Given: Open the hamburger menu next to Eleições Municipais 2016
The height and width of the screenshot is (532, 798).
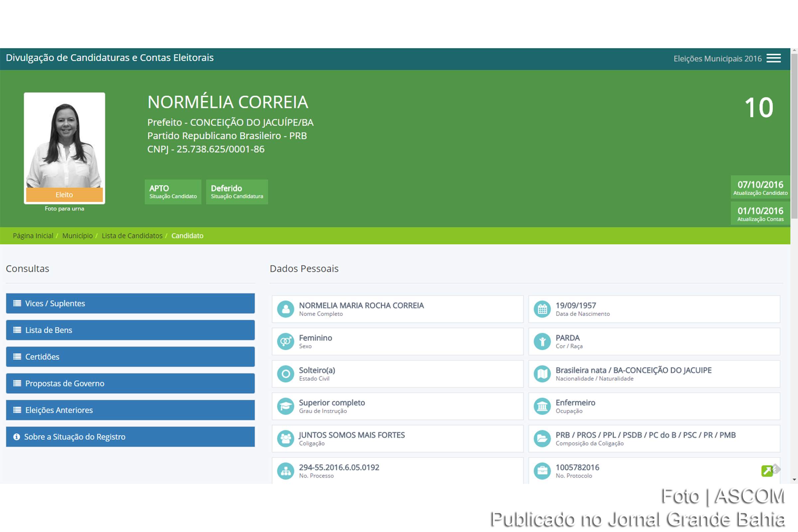Looking at the screenshot, I should point(774,58).
